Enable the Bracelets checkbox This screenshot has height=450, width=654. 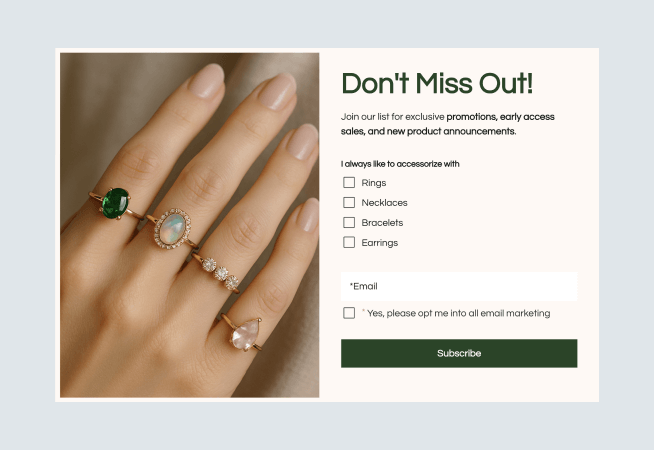(349, 223)
